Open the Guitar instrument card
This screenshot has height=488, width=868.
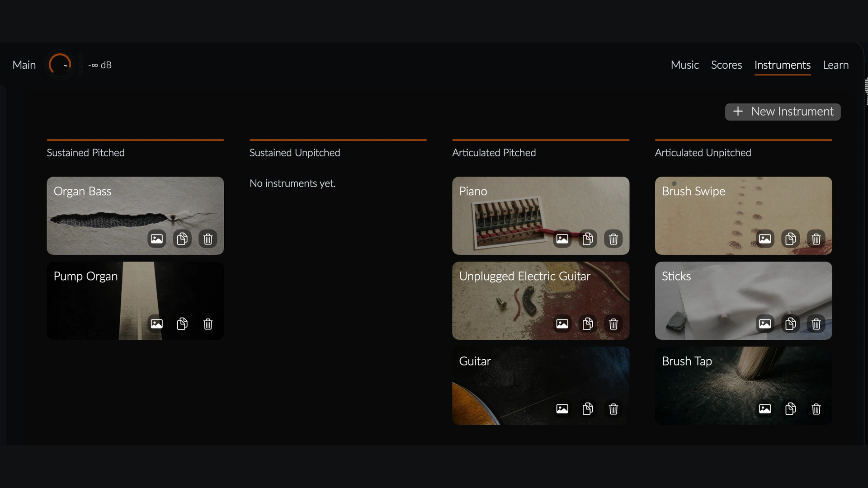(x=541, y=385)
